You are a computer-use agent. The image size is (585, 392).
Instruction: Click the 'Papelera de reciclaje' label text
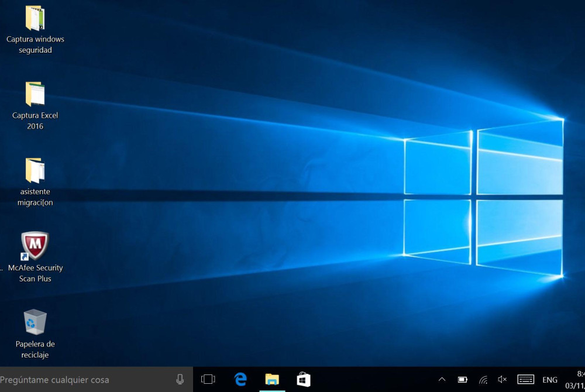[x=35, y=349]
